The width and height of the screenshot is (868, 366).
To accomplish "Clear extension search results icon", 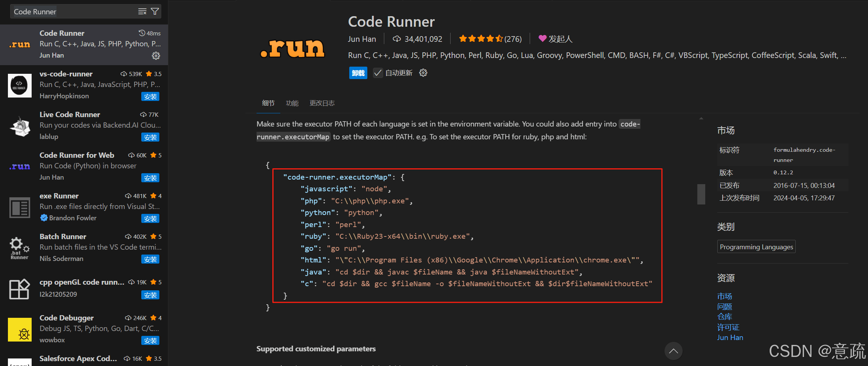I will click(142, 12).
